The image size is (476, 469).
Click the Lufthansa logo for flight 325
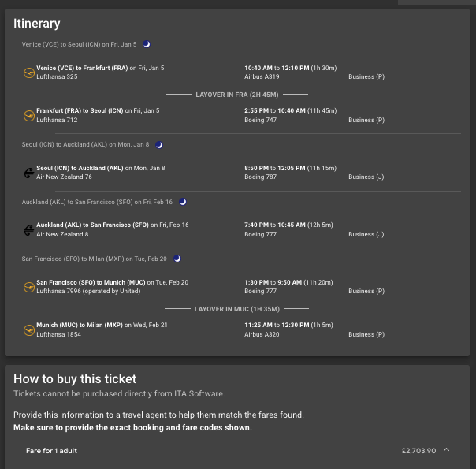point(29,73)
